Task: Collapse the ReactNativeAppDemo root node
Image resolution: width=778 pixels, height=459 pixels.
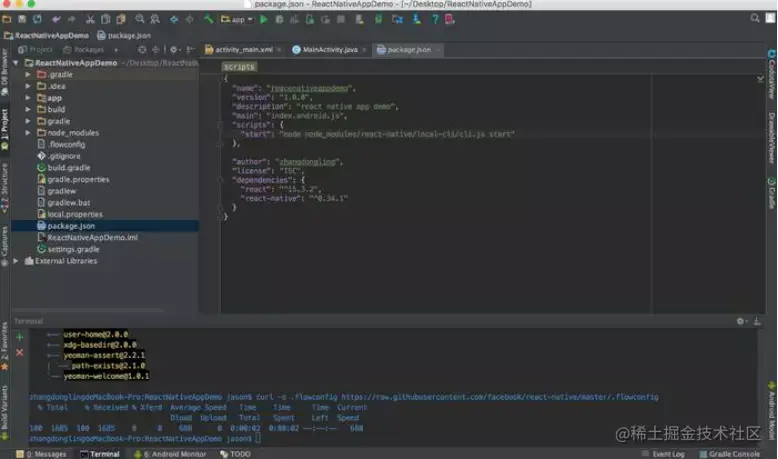Action: coord(16,63)
